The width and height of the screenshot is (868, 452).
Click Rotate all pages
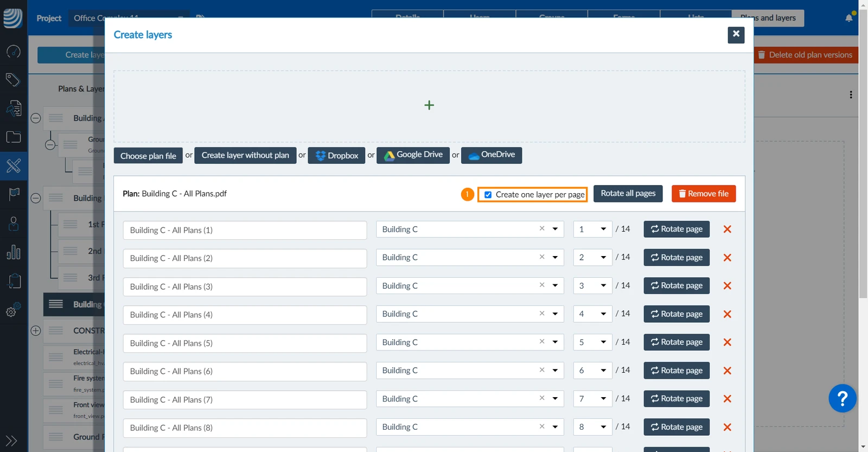(628, 194)
